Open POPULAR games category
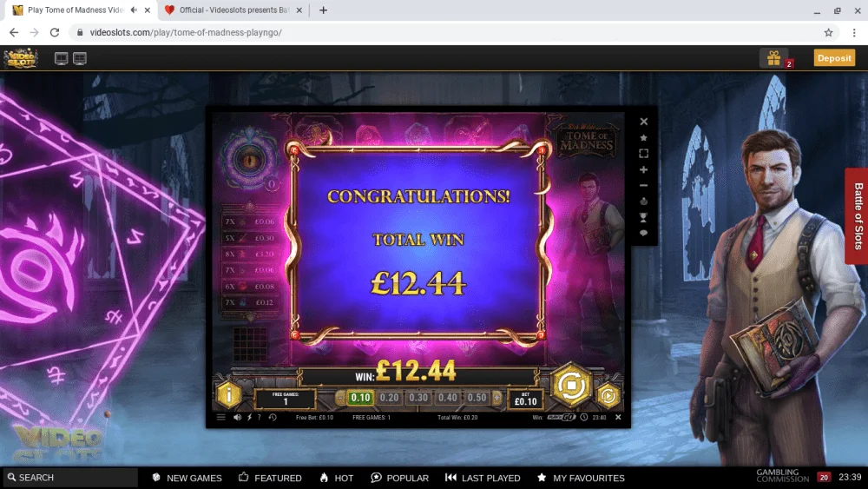868x489 pixels. [399, 478]
